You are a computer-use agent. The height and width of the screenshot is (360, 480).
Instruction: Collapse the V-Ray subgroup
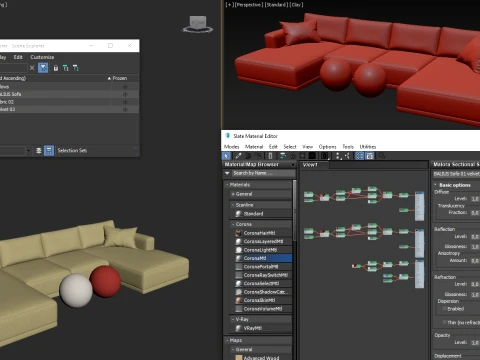[233, 319]
